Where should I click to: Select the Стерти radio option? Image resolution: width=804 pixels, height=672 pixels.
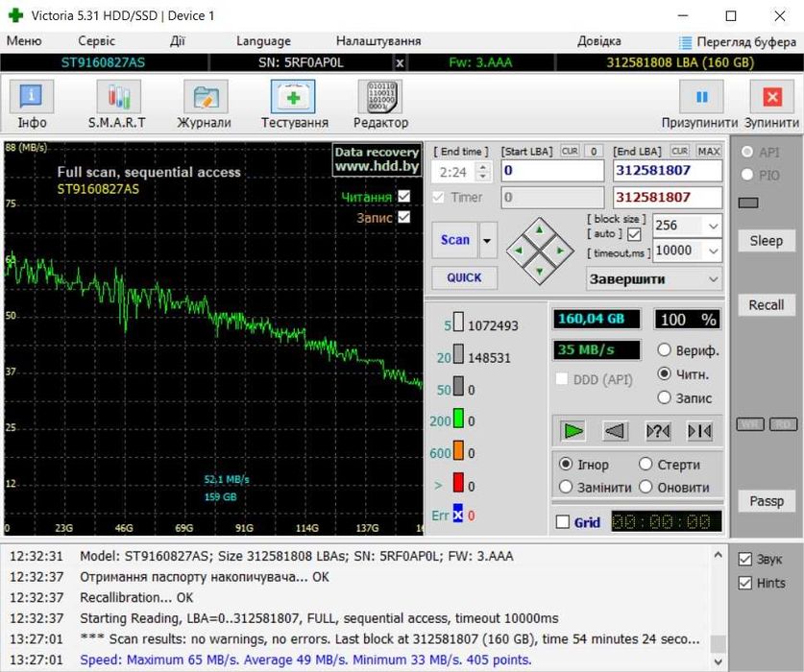(646, 465)
